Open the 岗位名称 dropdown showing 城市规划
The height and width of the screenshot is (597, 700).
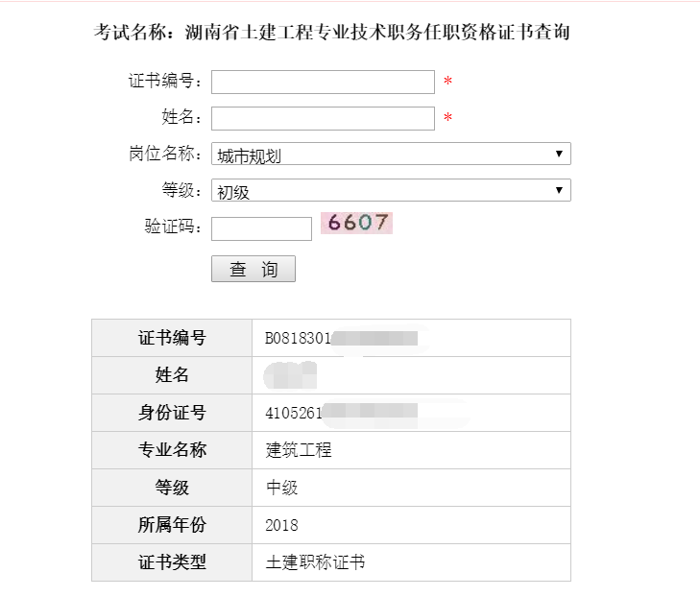391,155
